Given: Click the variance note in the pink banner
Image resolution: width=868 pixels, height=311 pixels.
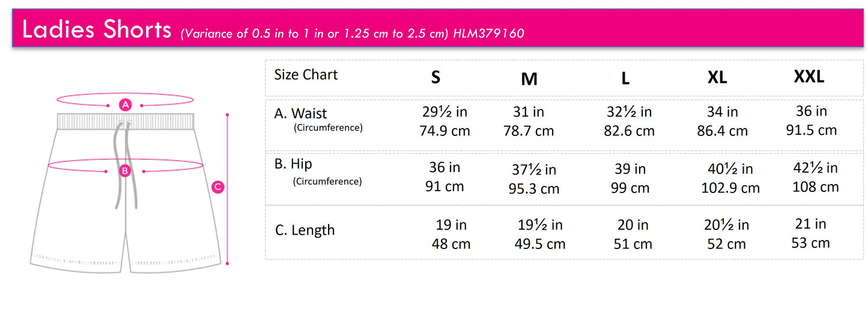Looking at the screenshot, I should (x=312, y=34).
